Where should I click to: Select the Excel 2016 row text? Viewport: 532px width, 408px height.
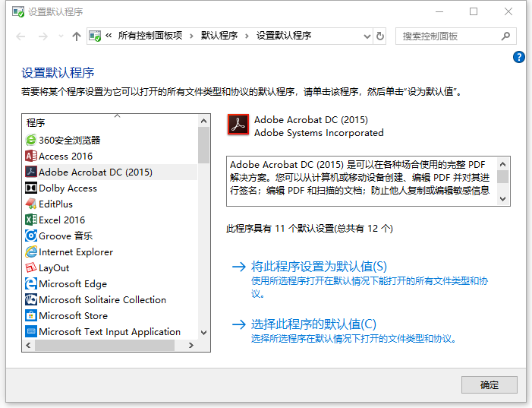(61, 220)
